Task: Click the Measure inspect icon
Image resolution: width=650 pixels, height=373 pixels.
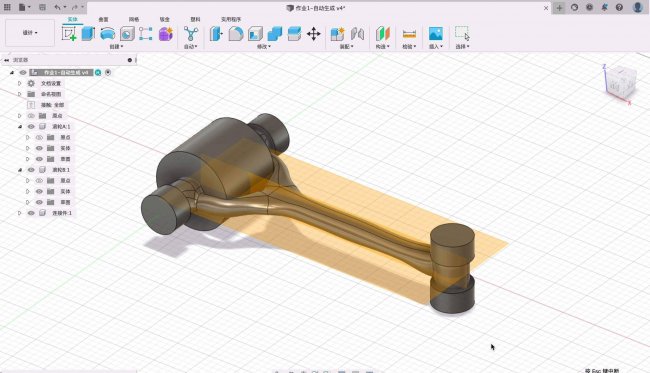Action: coord(409,34)
